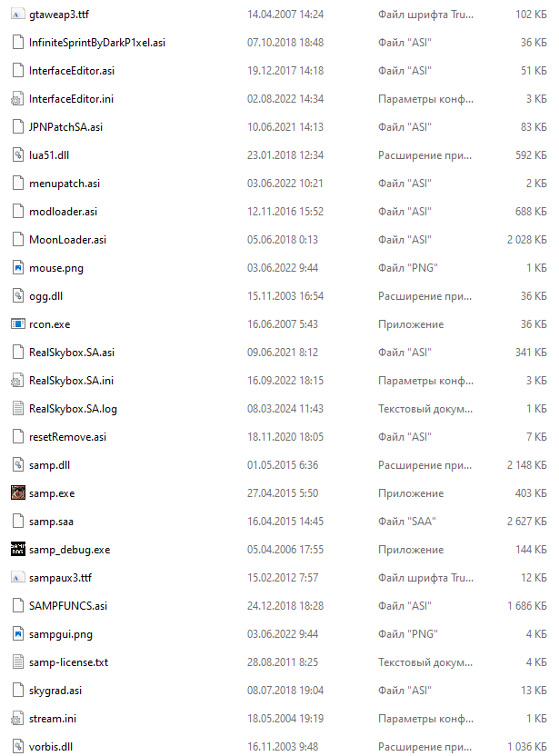Viewport: 559px width, 756px height.
Task: Click the InterfaceEditor.ini config icon
Action: [17, 99]
